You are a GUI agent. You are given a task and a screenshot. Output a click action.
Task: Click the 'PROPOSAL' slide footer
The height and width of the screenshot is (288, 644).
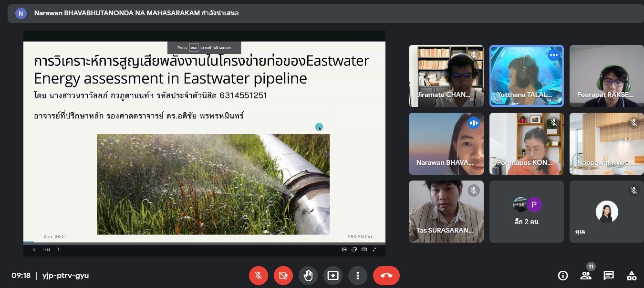click(360, 237)
